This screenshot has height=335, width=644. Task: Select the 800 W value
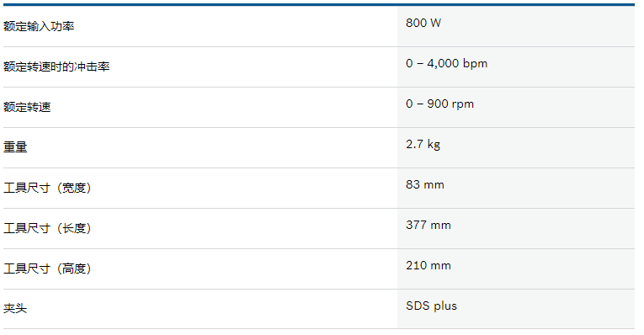pos(423,23)
